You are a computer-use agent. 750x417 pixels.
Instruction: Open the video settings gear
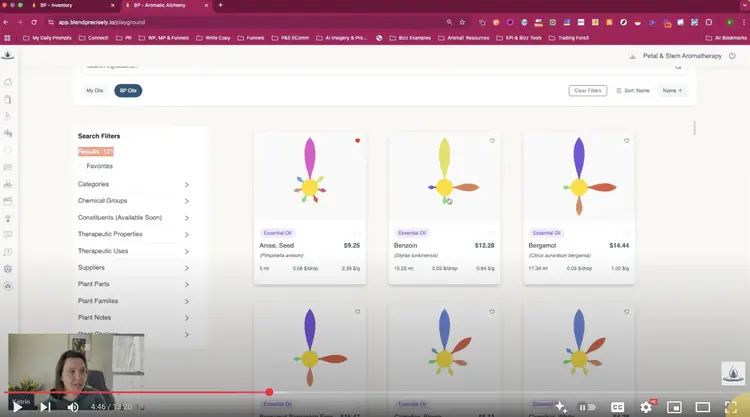(645, 407)
